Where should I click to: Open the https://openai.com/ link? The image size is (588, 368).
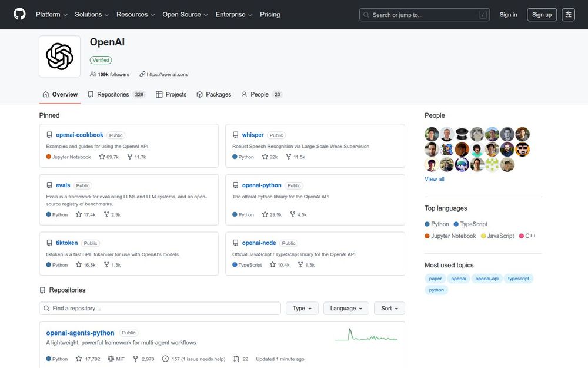(x=167, y=74)
